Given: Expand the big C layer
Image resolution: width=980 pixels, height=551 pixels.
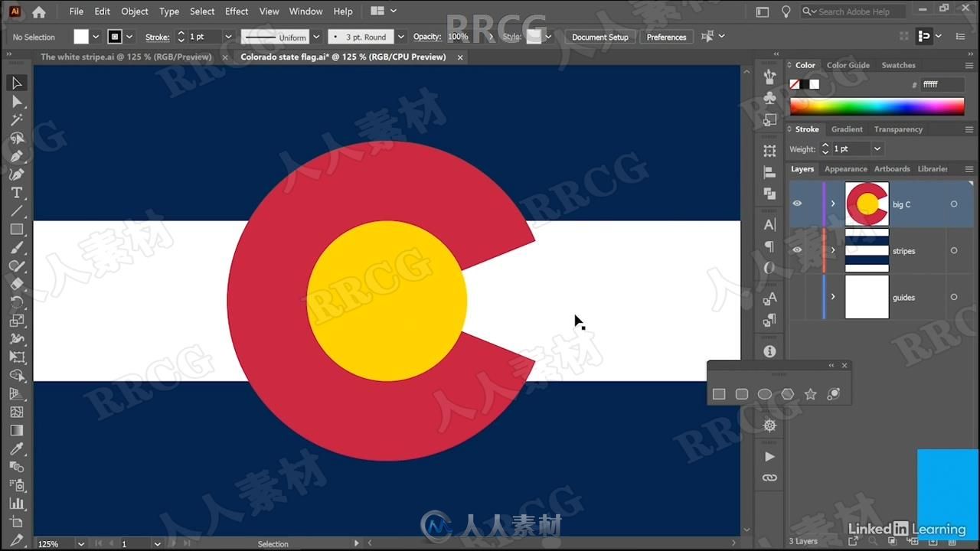Looking at the screenshot, I should [833, 204].
